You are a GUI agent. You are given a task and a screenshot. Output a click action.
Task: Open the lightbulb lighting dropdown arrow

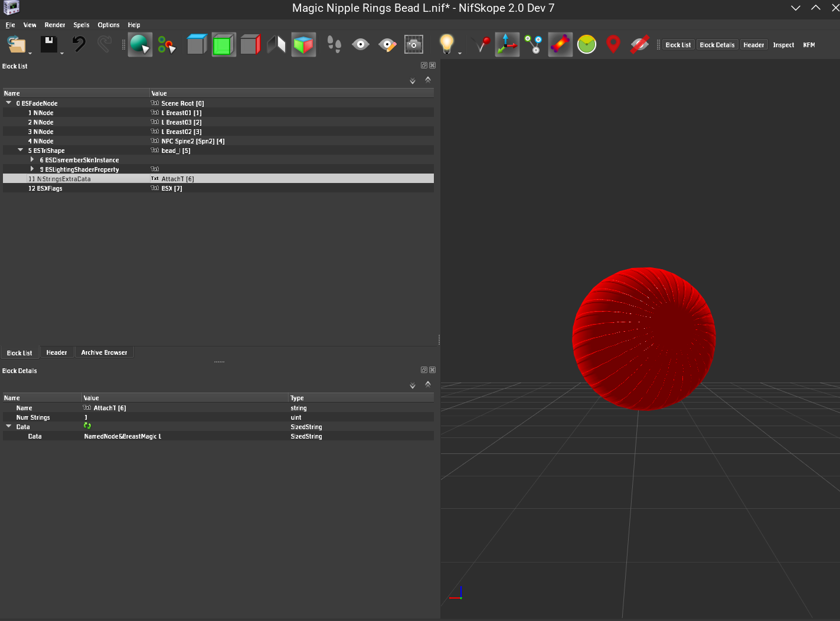[x=459, y=54]
